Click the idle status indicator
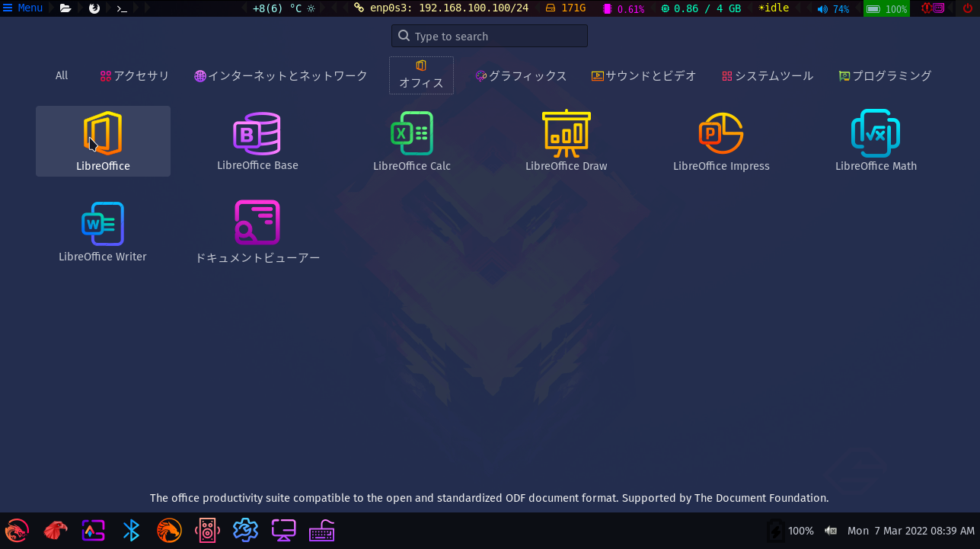 pos(774,8)
